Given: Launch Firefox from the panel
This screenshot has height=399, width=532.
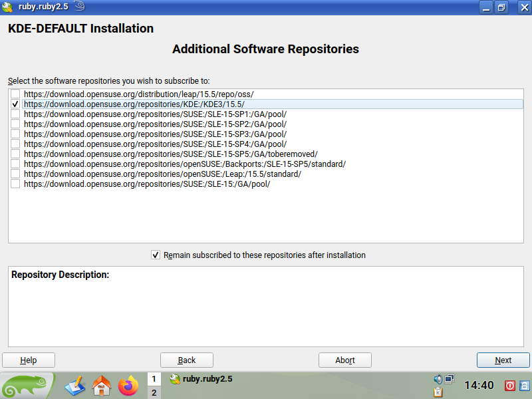Looking at the screenshot, I should pyautogui.click(x=128, y=386).
